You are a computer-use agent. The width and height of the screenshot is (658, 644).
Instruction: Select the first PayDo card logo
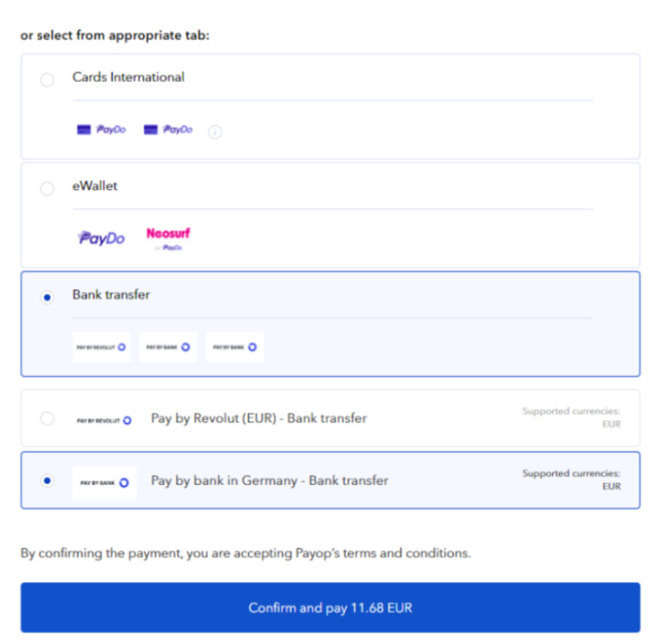click(x=101, y=130)
